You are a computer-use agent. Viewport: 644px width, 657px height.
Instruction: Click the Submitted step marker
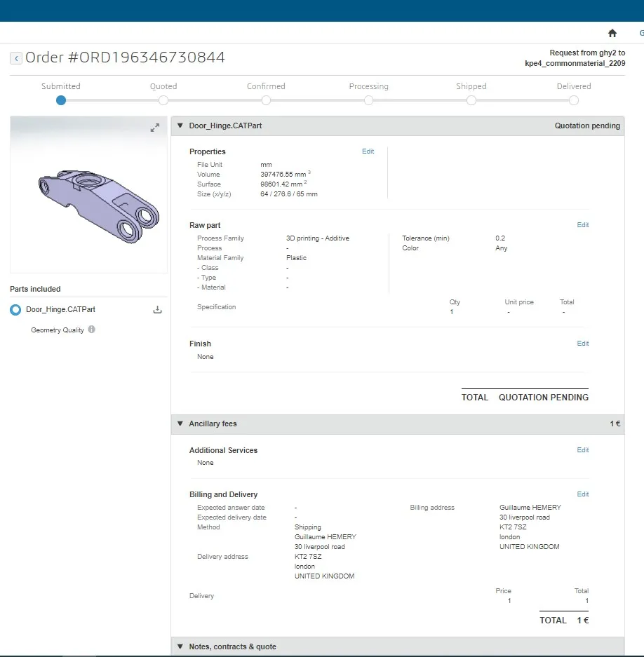[x=61, y=100]
